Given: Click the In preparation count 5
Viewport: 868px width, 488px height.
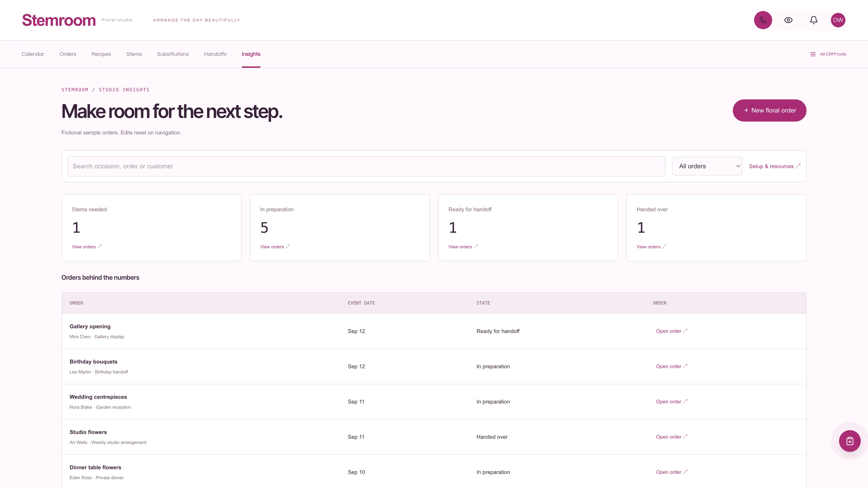Looking at the screenshot, I should 264,228.
